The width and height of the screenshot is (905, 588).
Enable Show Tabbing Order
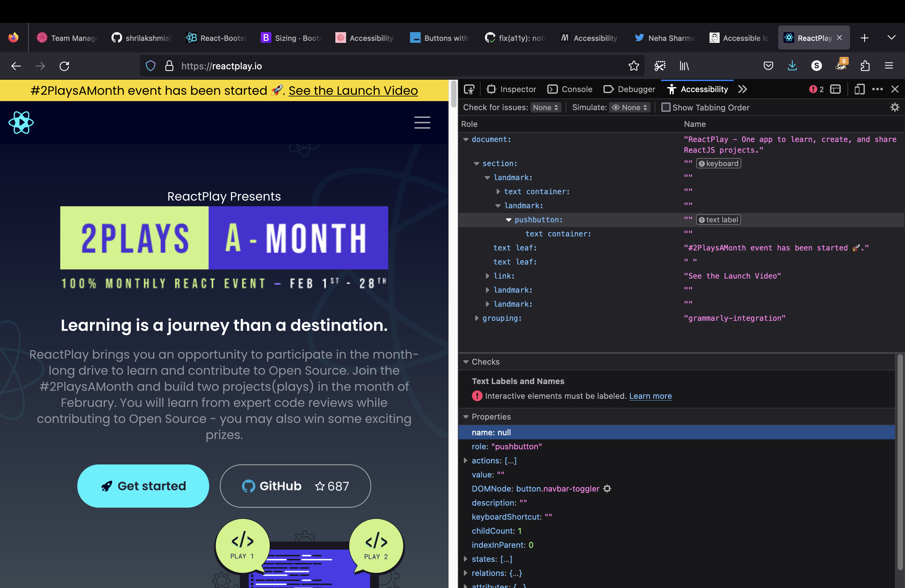click(x=666, y=107)
